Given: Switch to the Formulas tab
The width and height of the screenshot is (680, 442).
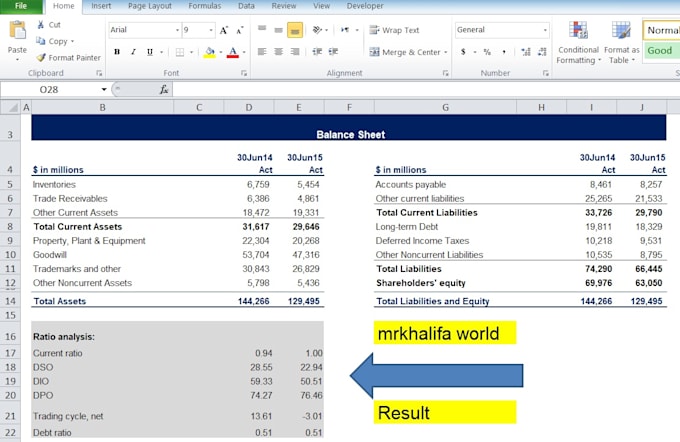Looking at the screenshot, I should pyautogui.click(x=205, y=6).
